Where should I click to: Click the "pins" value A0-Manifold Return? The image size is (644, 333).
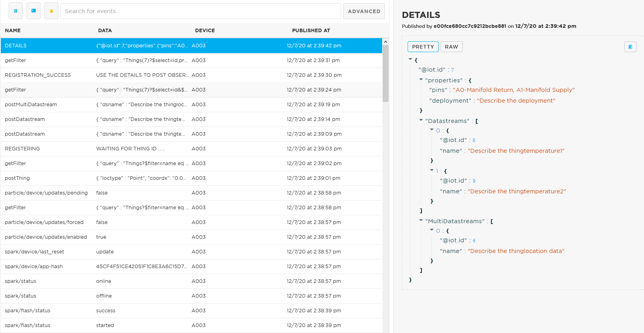click(x=514, y=90)
